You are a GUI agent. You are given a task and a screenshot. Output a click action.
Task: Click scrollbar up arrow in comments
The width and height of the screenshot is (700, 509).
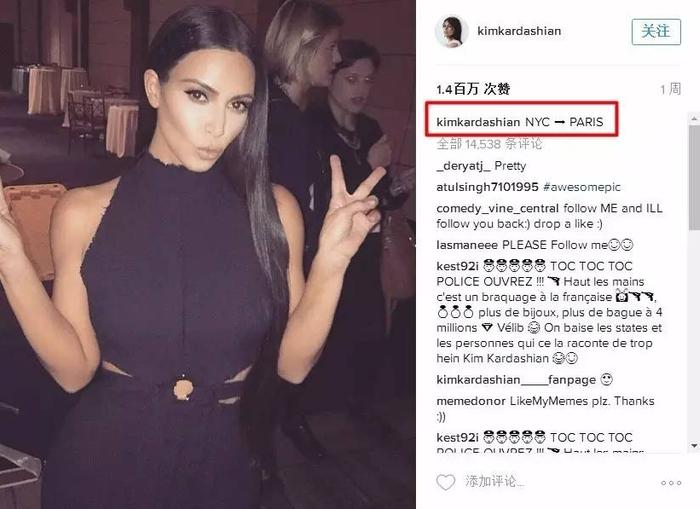(x=694, y=119)
